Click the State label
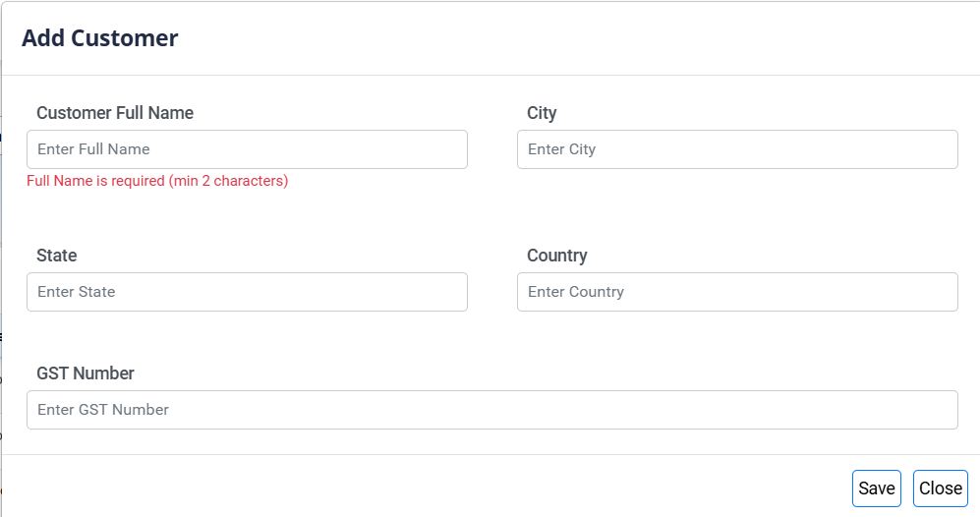 tap(56, 256)
